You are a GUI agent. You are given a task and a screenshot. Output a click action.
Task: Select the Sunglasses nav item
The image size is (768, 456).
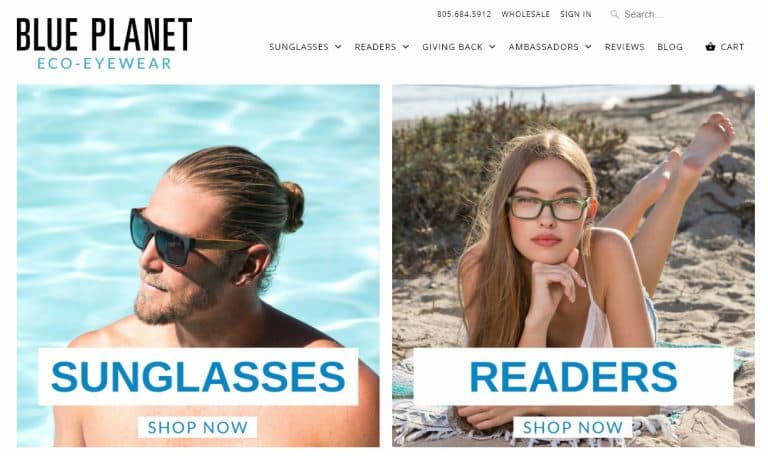(x=299, y=47)
